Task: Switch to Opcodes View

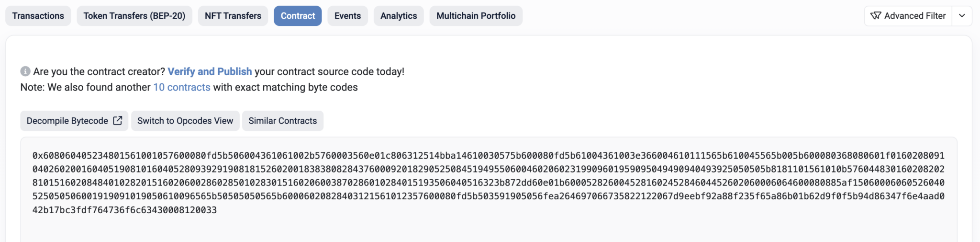Action: click(x=185, y=121)
